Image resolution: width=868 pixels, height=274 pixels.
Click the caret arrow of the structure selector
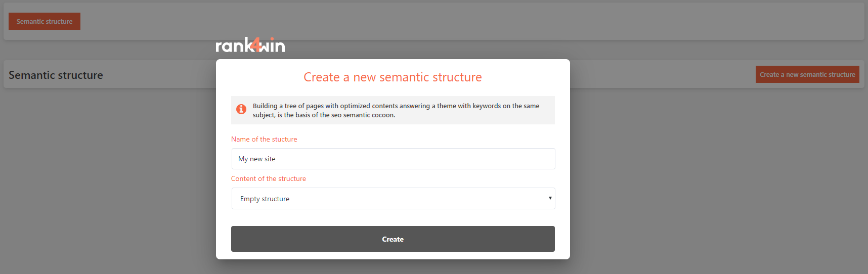coord(550,198)
